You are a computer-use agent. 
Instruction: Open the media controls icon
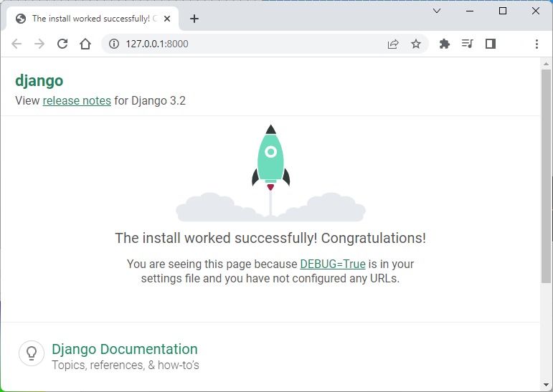point(468,44)
